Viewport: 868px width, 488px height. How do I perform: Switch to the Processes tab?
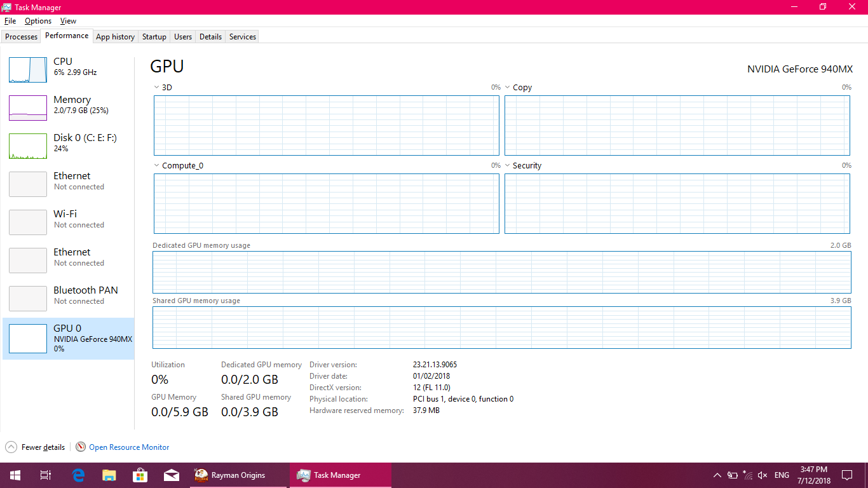click(22, 37)
